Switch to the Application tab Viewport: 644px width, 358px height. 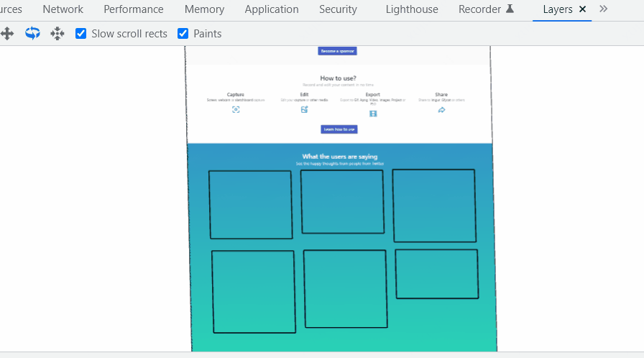[272, 9]
